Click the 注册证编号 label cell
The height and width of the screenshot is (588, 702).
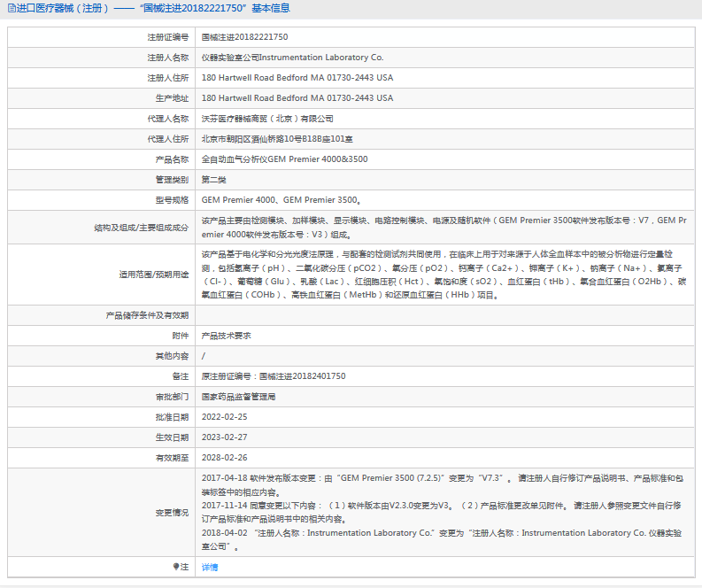point(168,37)
